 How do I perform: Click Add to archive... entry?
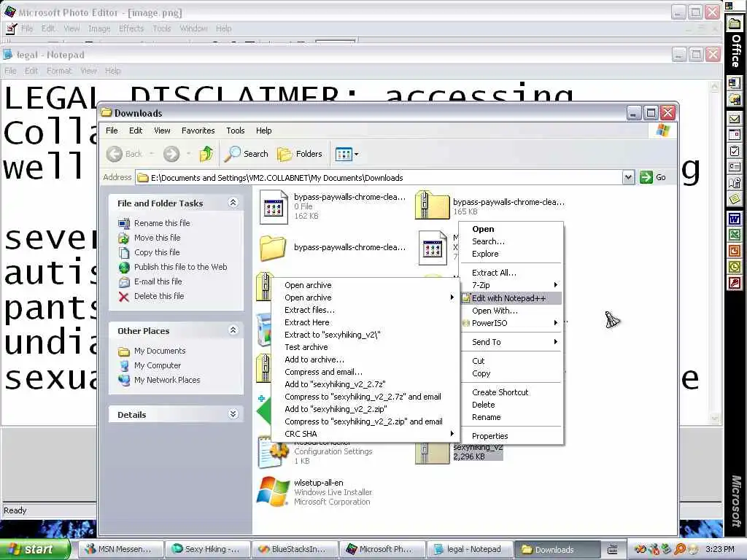pos(365,359)
